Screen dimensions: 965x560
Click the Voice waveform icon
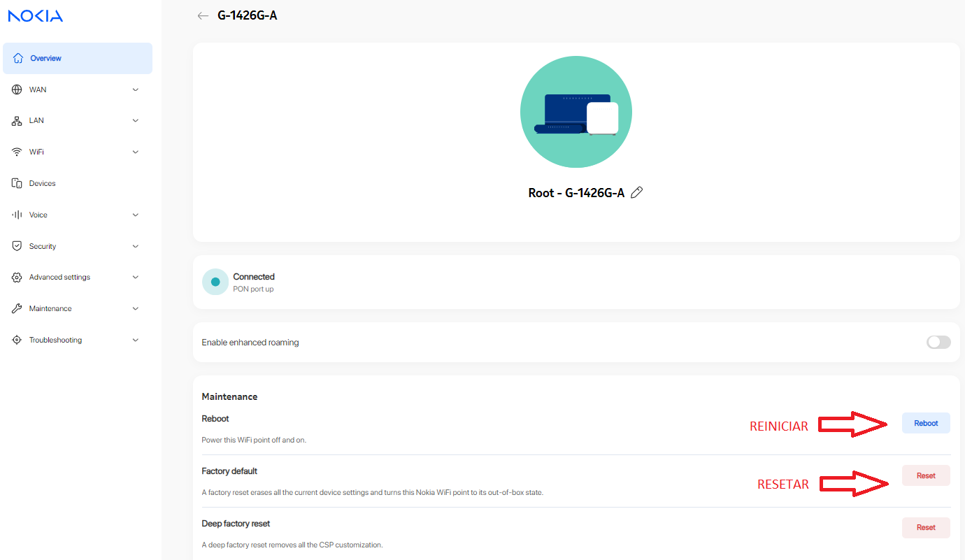pos(17,215)
